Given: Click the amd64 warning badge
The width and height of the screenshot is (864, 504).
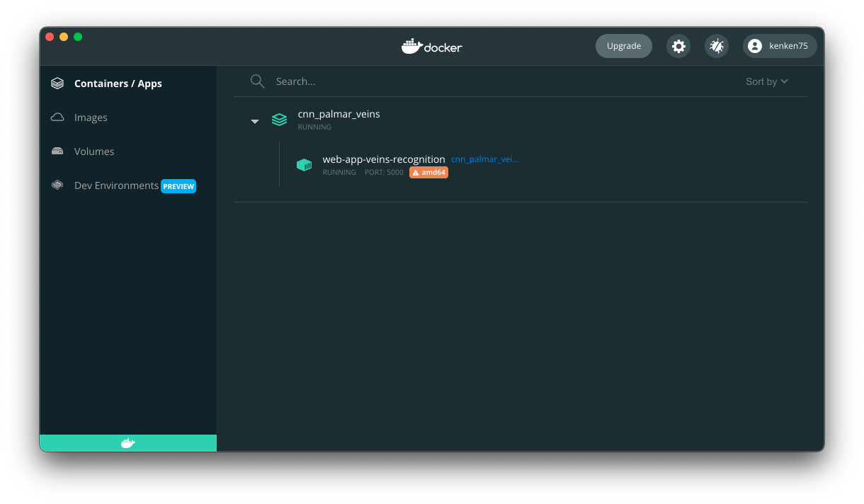Looking at the screenshot, I should [428, 172].
